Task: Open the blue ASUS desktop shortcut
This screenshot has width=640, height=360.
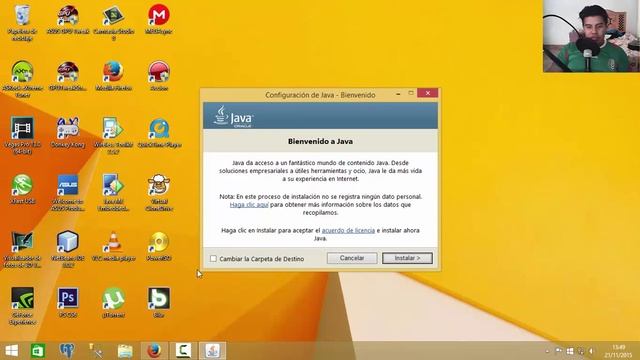Action: pyautogui.click(x=68, y=193)
